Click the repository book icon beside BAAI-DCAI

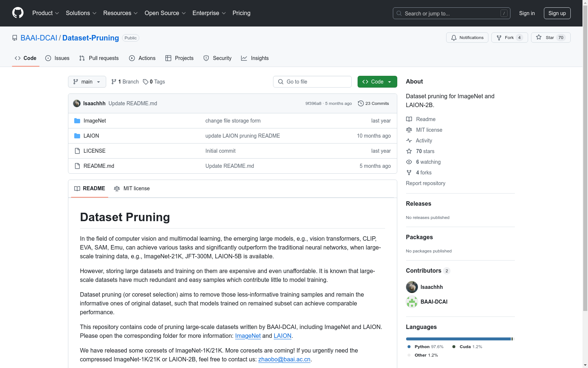click(x=15, y=38)
